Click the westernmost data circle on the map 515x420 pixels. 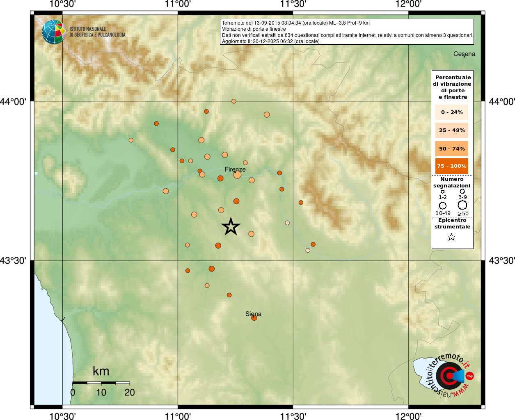131,140
